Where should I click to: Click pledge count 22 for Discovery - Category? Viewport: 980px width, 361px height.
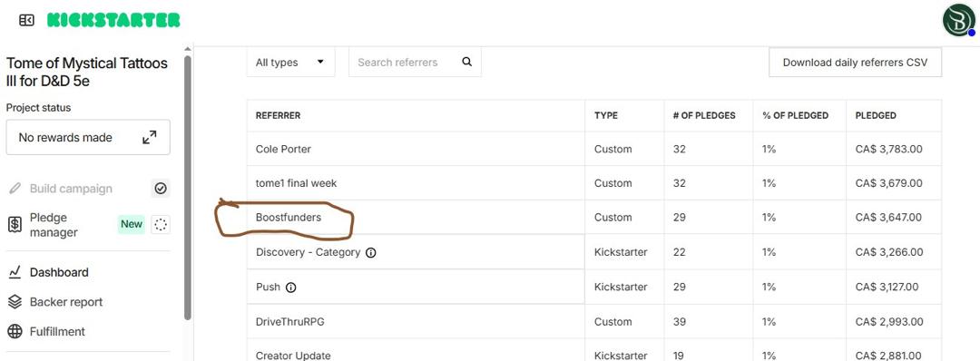679,252
